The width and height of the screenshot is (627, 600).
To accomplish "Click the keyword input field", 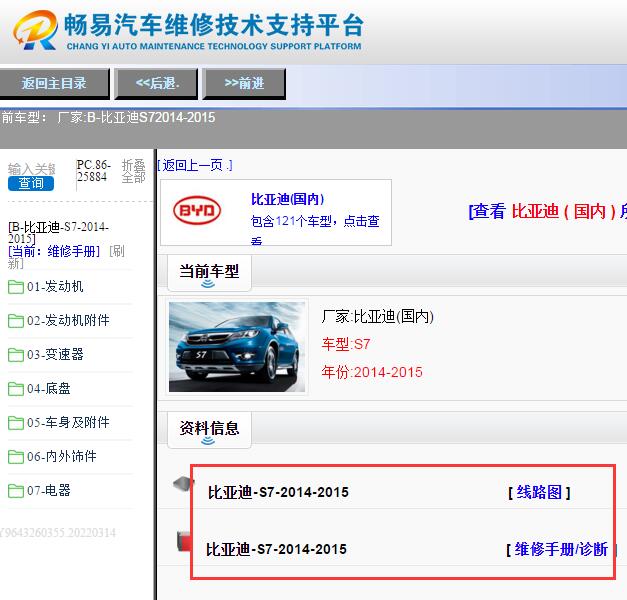I will 31,169.
